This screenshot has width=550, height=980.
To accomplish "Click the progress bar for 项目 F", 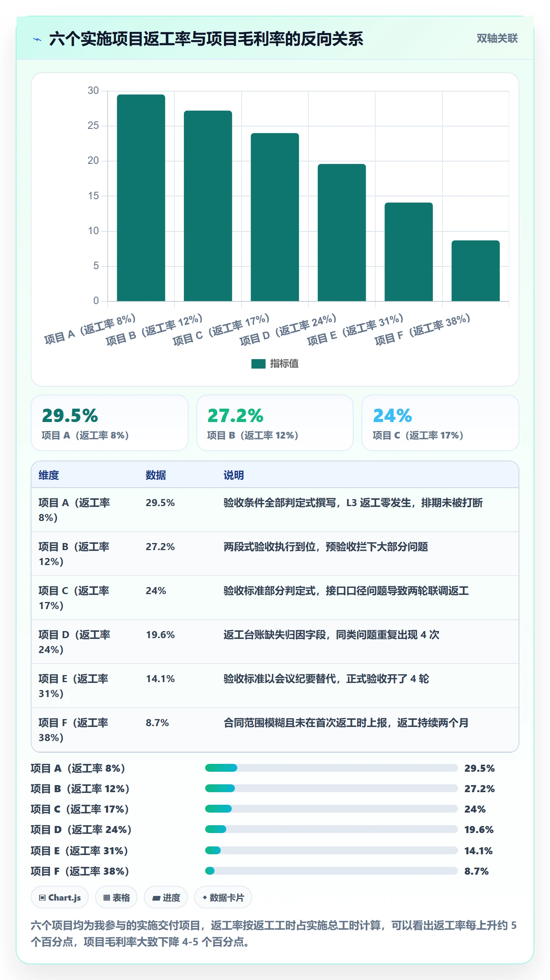I will point(331,871).
